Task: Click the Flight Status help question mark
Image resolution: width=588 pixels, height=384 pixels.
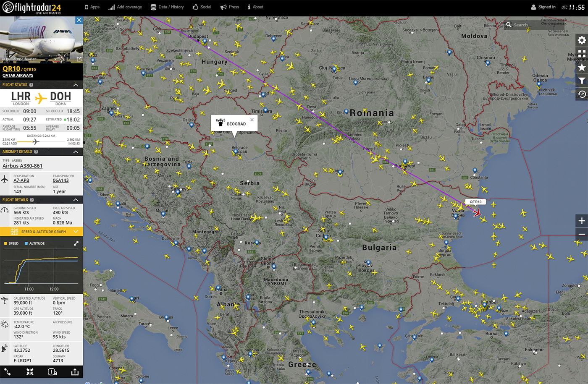Action: [31, 85]
